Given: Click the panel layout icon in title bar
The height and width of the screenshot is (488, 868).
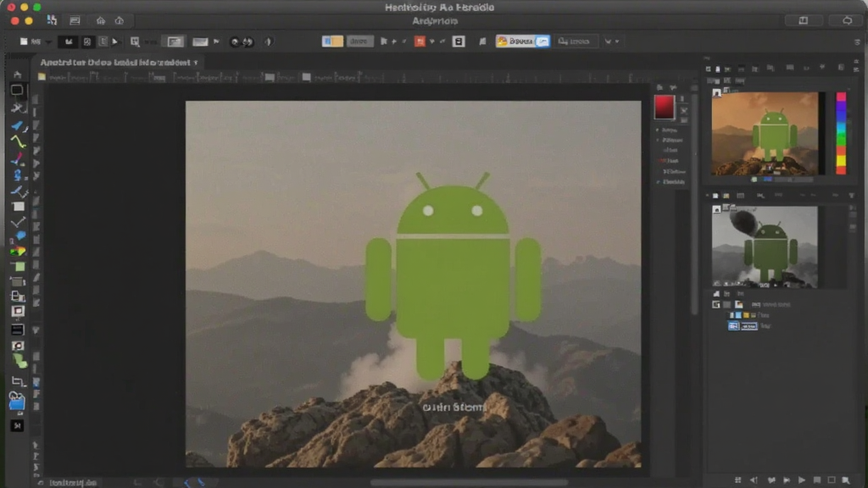Looking at the screenshot, I should pos(75,20).
